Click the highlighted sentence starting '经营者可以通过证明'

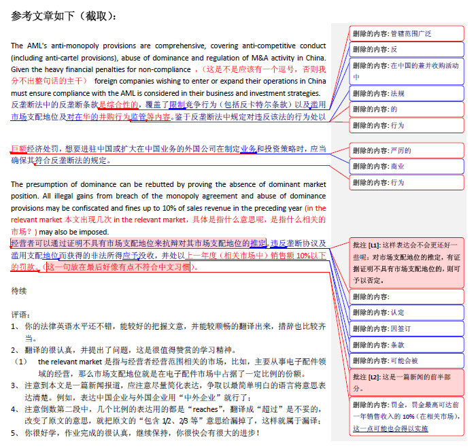[139, 243]
